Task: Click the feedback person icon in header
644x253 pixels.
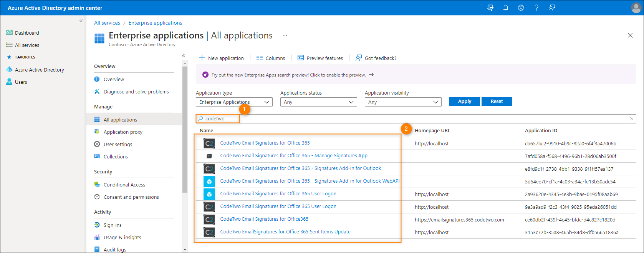Action: [552, 8]
